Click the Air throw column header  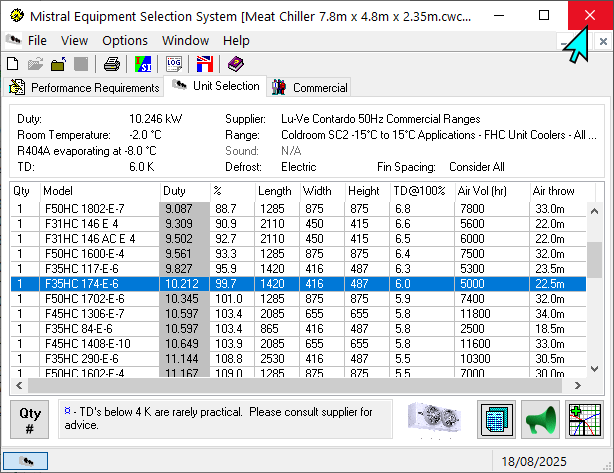pos(562,191)
